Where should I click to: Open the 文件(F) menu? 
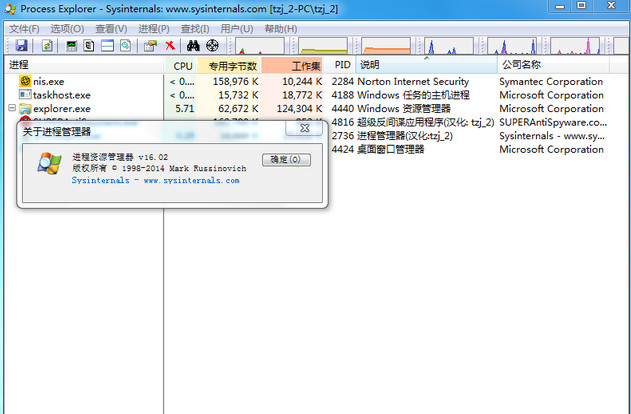click(24, 29)
